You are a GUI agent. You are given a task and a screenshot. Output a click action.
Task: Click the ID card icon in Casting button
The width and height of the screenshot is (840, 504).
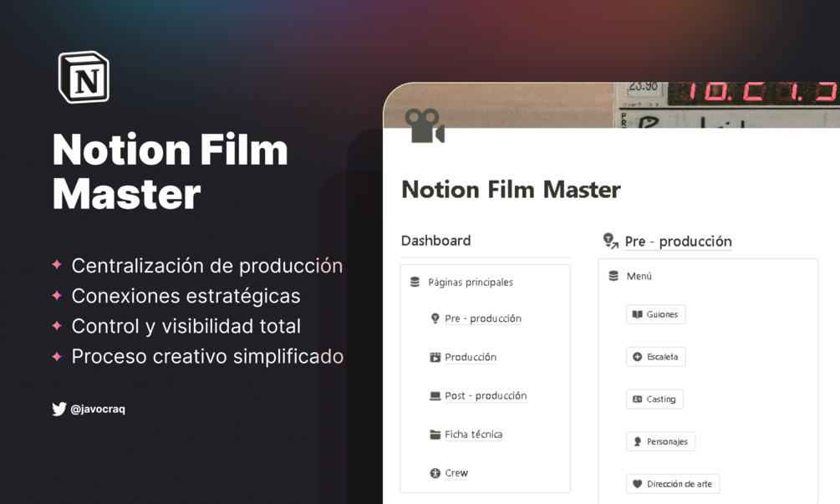click(637, 399)
